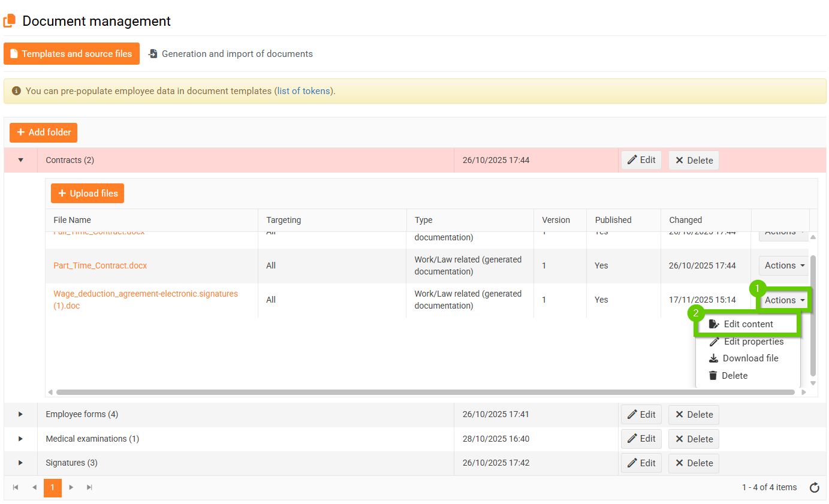
Task: Choose Edit content from the Actions menu
Action: pos(747,324)
